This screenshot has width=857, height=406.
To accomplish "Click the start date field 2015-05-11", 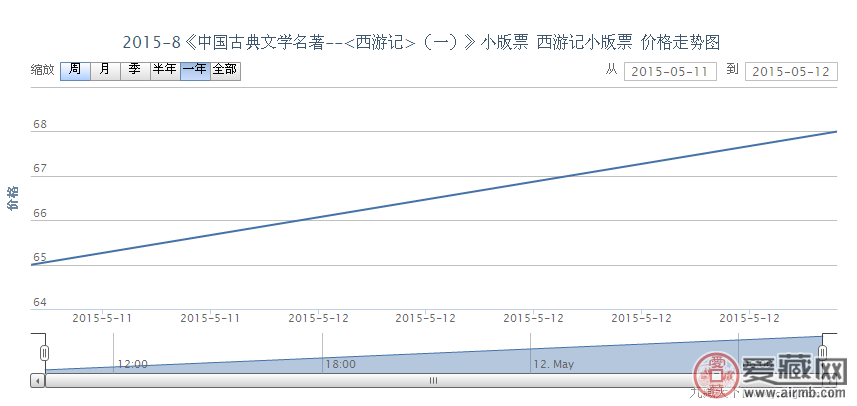I will tap(670, 72).
